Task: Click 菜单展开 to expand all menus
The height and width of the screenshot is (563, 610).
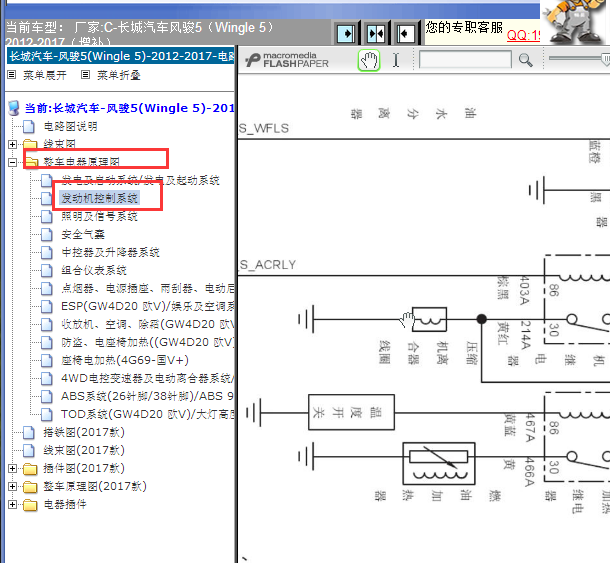Action: [x=45, y=75]
